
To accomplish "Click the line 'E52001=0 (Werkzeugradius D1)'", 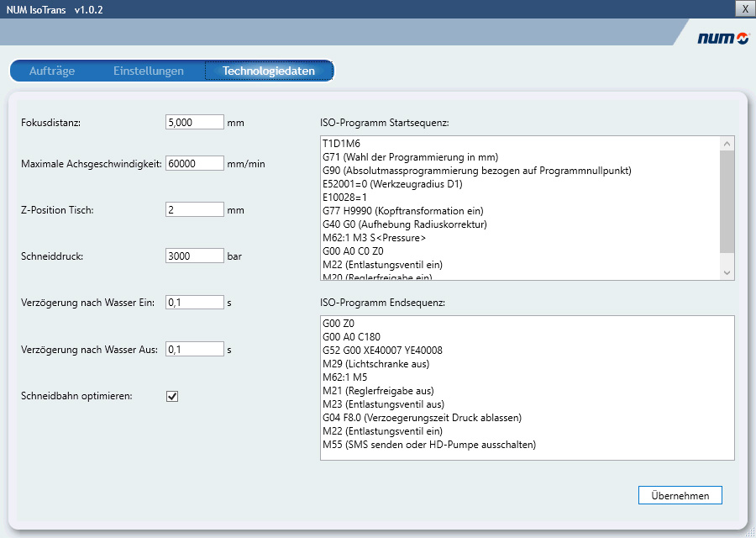I will [x=392, y=184].
